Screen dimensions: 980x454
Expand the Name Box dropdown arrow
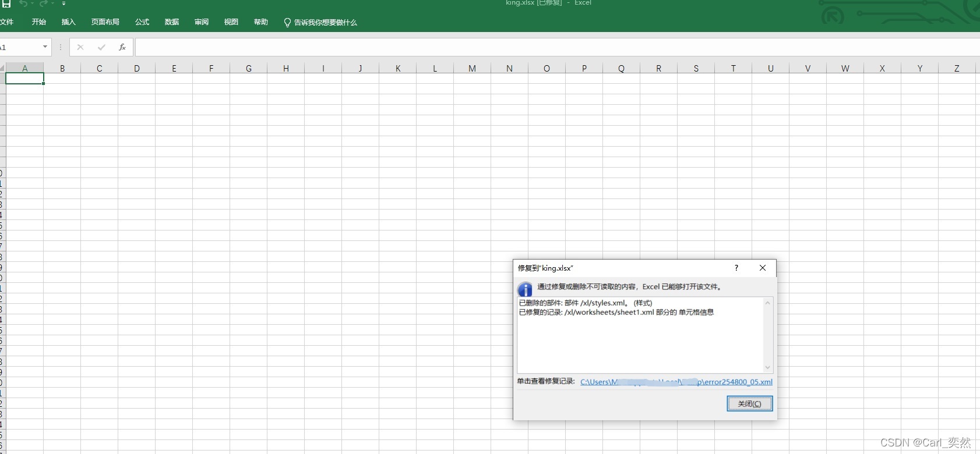click(45, 47)
